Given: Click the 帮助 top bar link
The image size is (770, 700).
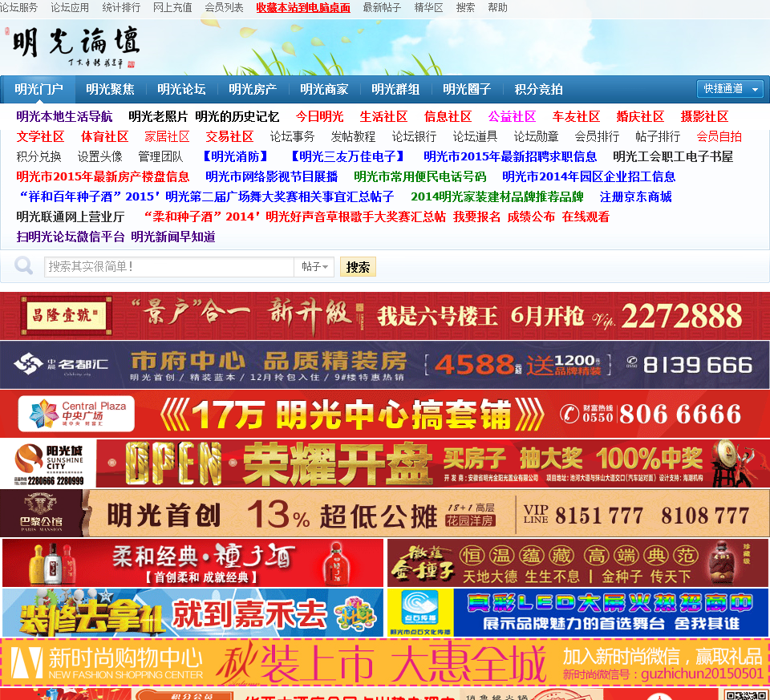Looking at the screenshot, I should click(497, 7).
